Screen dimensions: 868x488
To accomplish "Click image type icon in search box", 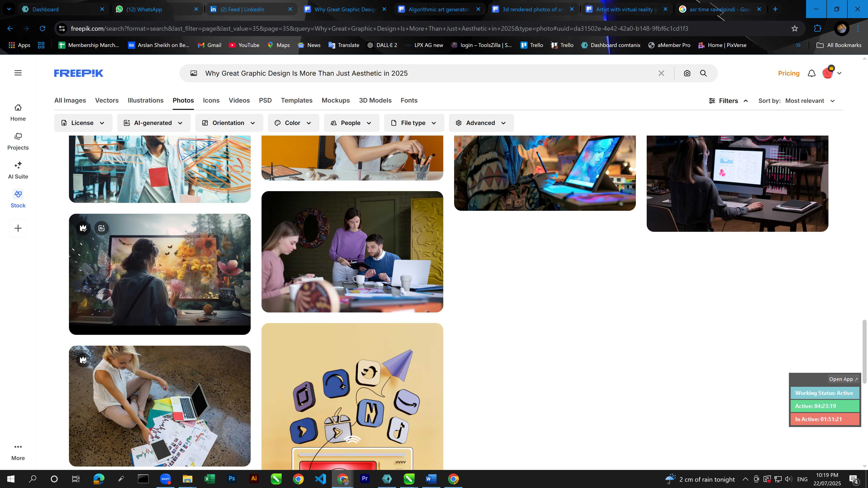I will (x=193, y=73).
